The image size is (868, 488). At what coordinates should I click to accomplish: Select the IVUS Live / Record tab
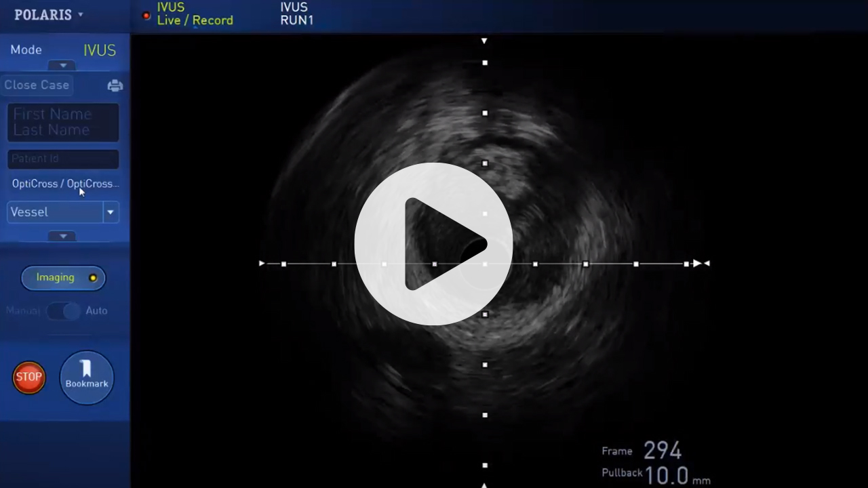click(x=195, y=14)
